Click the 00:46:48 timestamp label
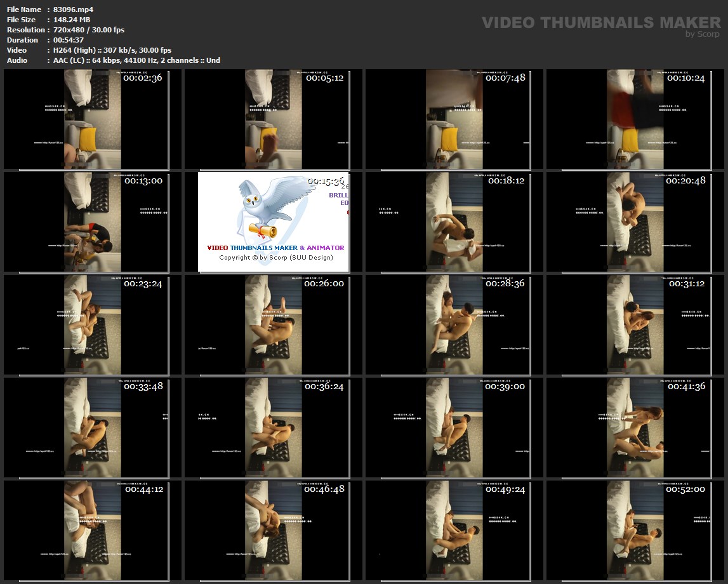Image resolution: width=728 pixels, height=584 pixels. pos(324,489)
